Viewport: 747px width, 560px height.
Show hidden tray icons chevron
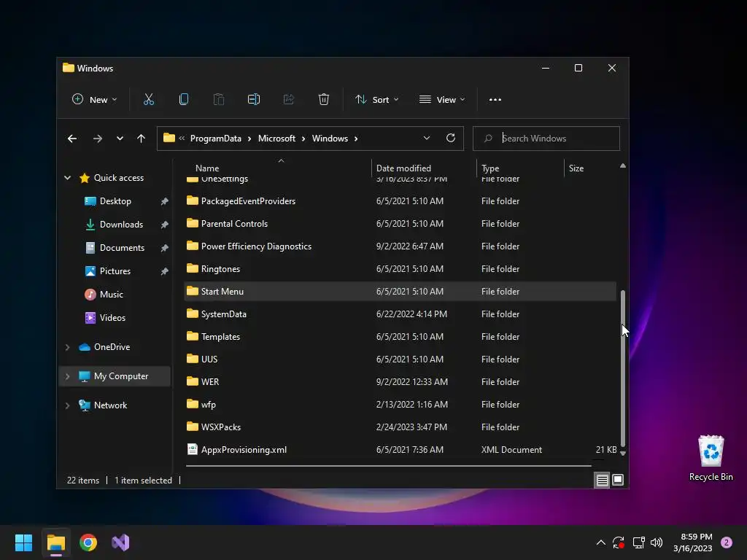coord(601,542)
